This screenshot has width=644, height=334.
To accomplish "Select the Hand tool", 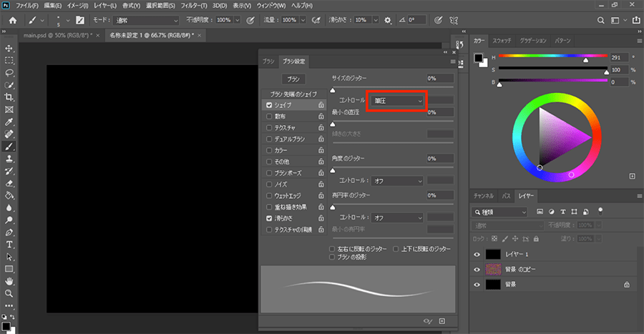I will point(9,280).
